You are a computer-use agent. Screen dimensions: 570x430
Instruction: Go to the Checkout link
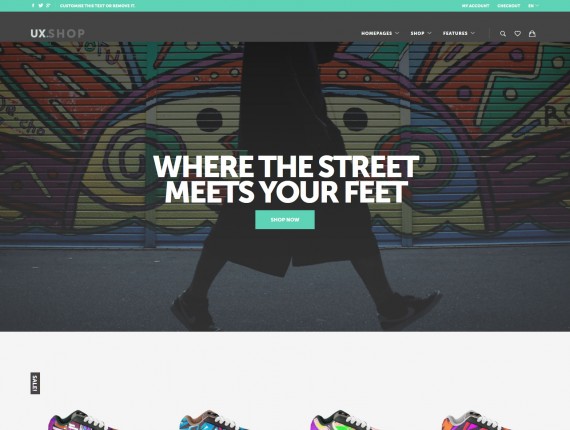(509, 6)
